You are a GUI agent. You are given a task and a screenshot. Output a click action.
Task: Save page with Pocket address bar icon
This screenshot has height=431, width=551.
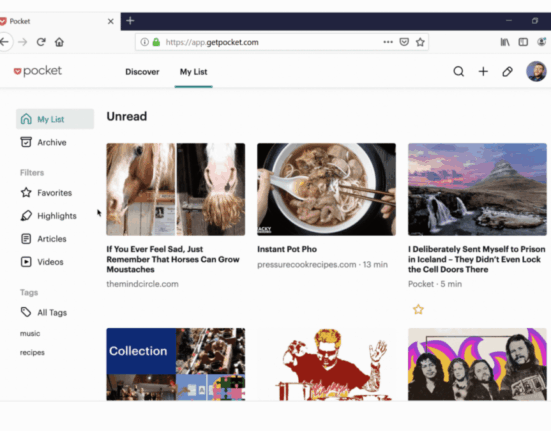pos(404,42)
